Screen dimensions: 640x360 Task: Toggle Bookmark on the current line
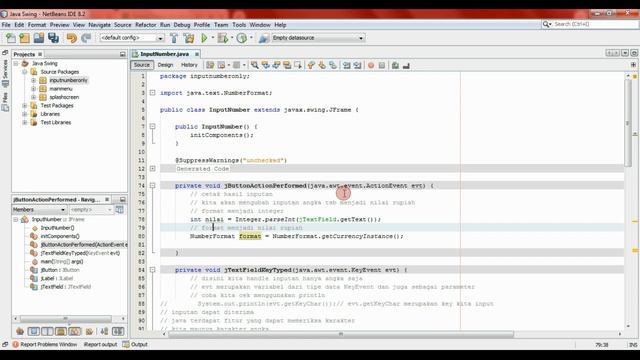333,65
